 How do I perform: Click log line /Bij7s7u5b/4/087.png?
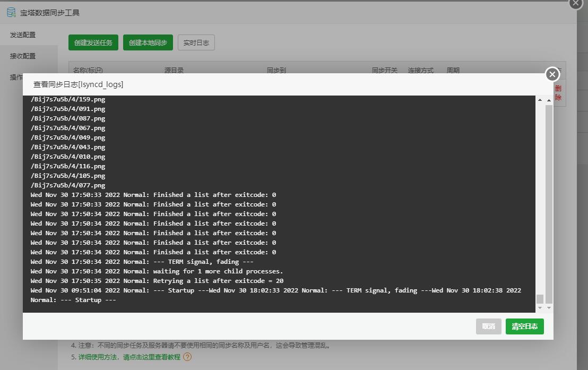[x=68, y=118]
